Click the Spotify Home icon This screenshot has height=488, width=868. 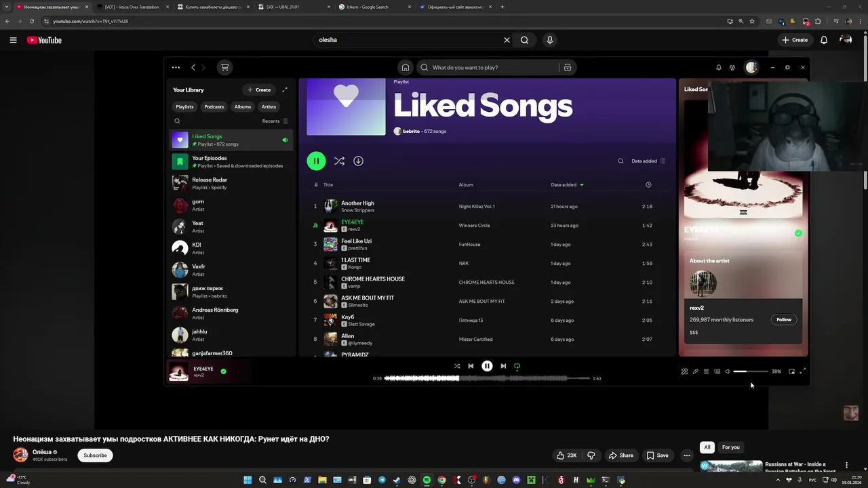pos(406,67)
